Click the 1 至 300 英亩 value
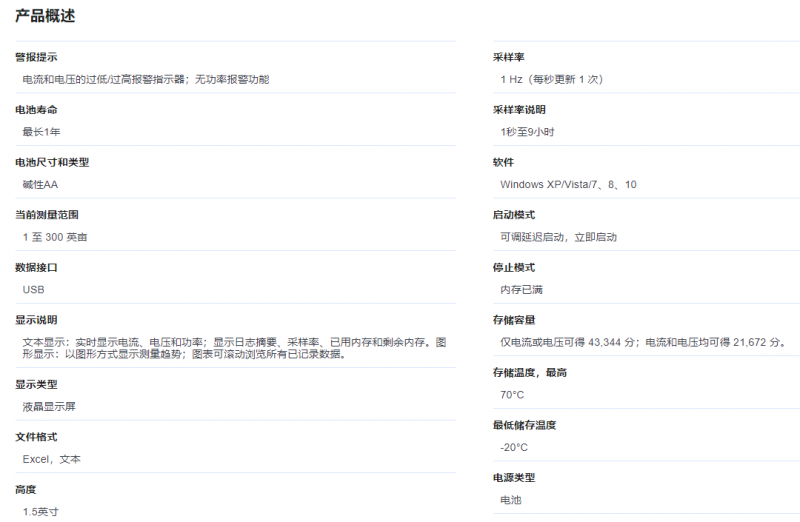This screenshot has width=800, height=522. (x=55, y=237)
